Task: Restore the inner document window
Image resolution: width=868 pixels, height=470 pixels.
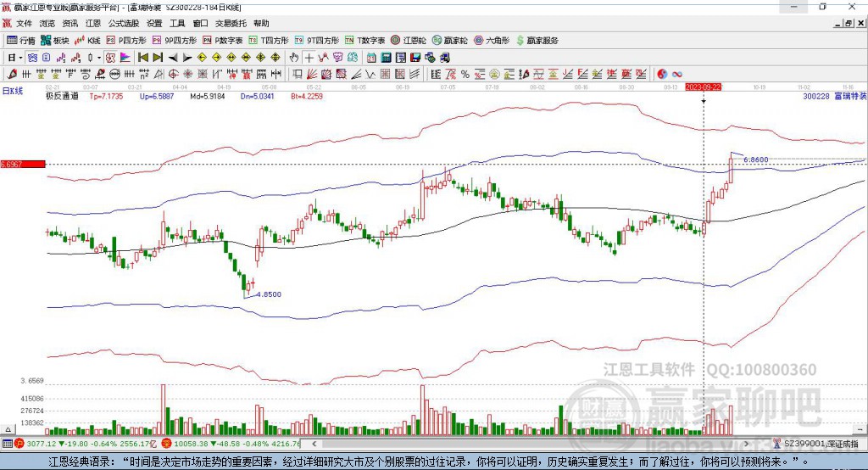Action: [848, 23]
